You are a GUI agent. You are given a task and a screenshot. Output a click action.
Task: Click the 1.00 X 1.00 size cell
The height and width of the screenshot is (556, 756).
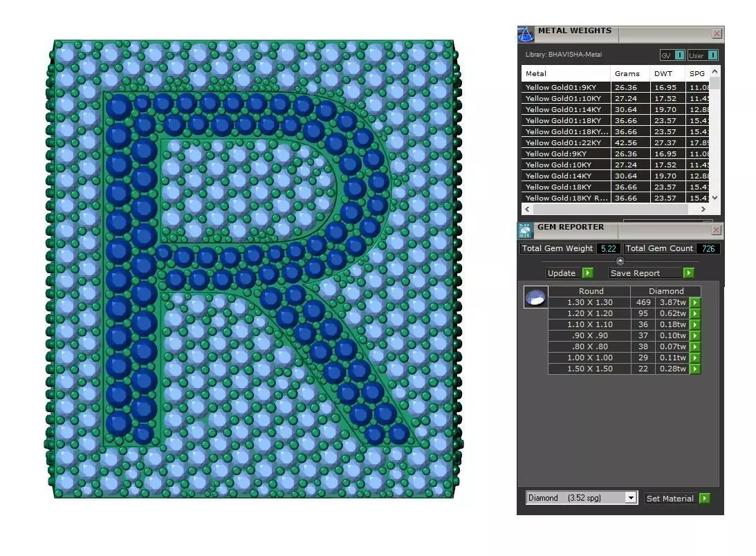pos(590,358)
